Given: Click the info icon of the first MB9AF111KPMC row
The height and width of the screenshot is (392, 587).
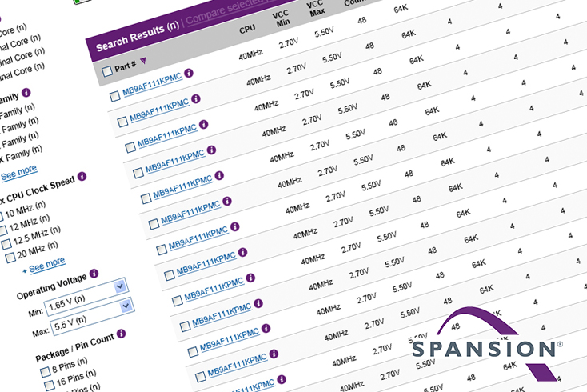Looking at the screenshot, I should (x=189, y=73).
